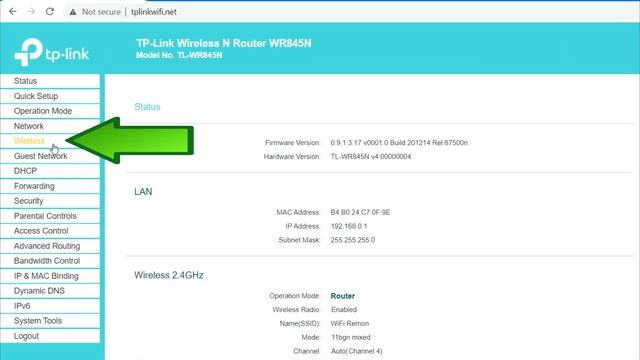Open Parental Controls in sidebar

pos(50,216)
